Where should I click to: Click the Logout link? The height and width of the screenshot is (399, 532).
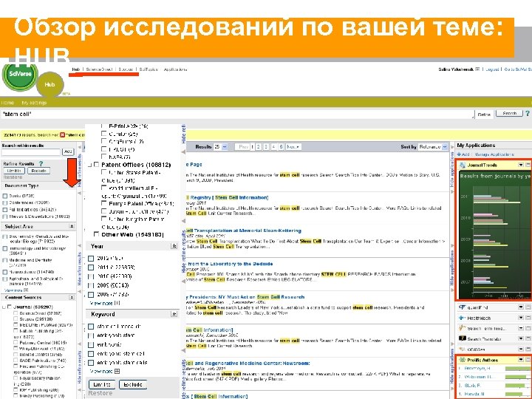tap(492, 69)
